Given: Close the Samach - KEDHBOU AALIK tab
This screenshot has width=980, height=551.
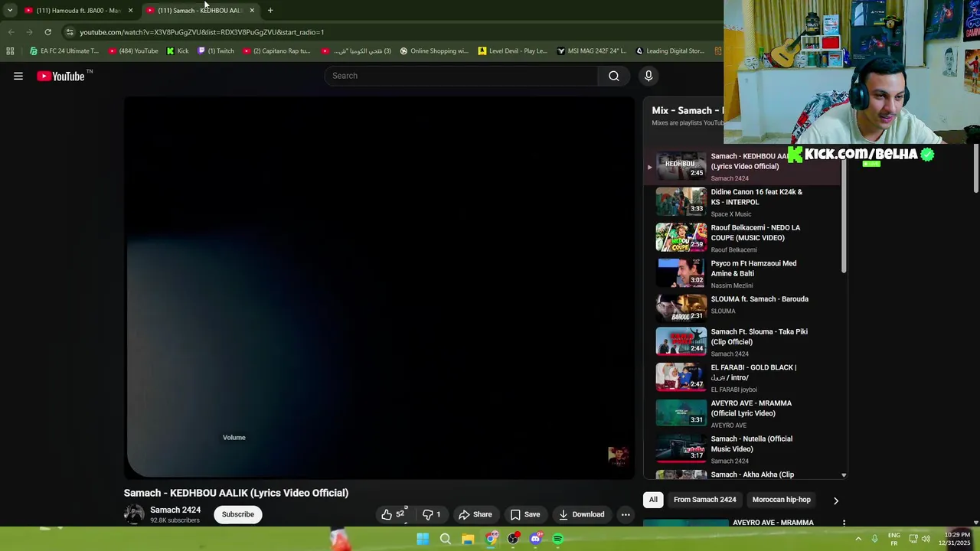Looking at the screenshot, I should click(252, 10).
